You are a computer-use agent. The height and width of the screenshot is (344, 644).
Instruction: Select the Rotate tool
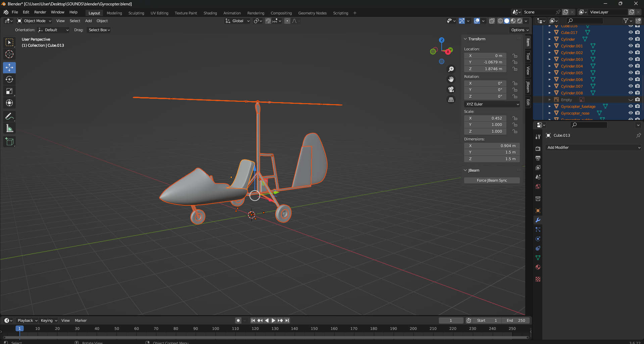9,79
